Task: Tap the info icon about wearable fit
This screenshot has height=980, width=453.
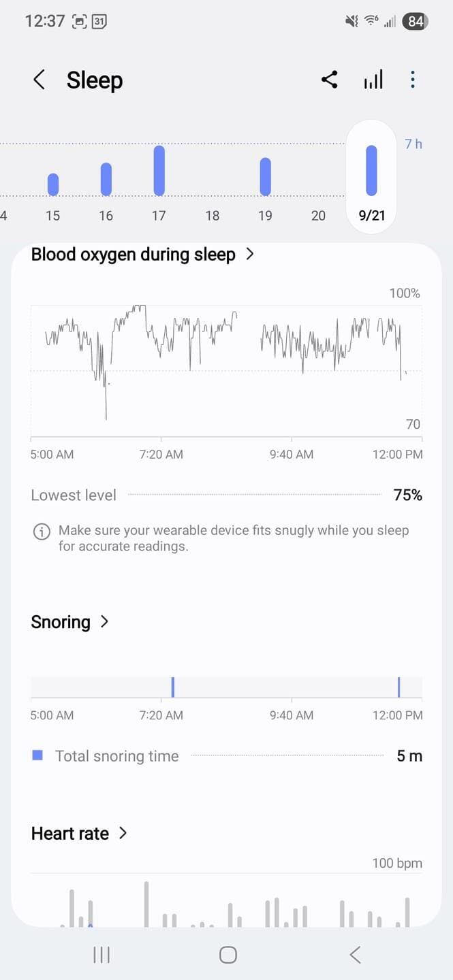Action: [x=42, y=532]
